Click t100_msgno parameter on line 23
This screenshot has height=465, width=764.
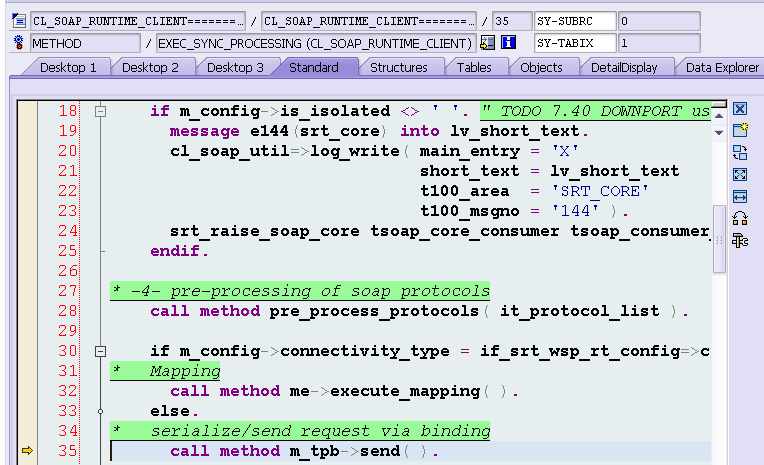click(470, 211)
